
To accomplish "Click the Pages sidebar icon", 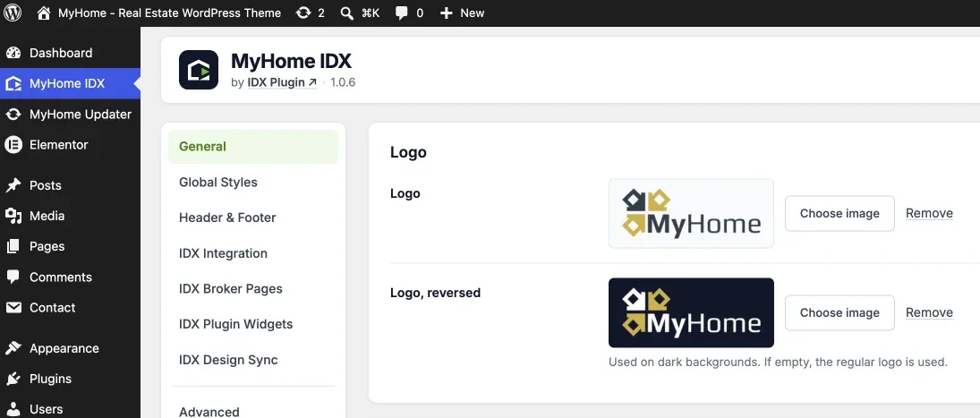I will tap(13, 247).
